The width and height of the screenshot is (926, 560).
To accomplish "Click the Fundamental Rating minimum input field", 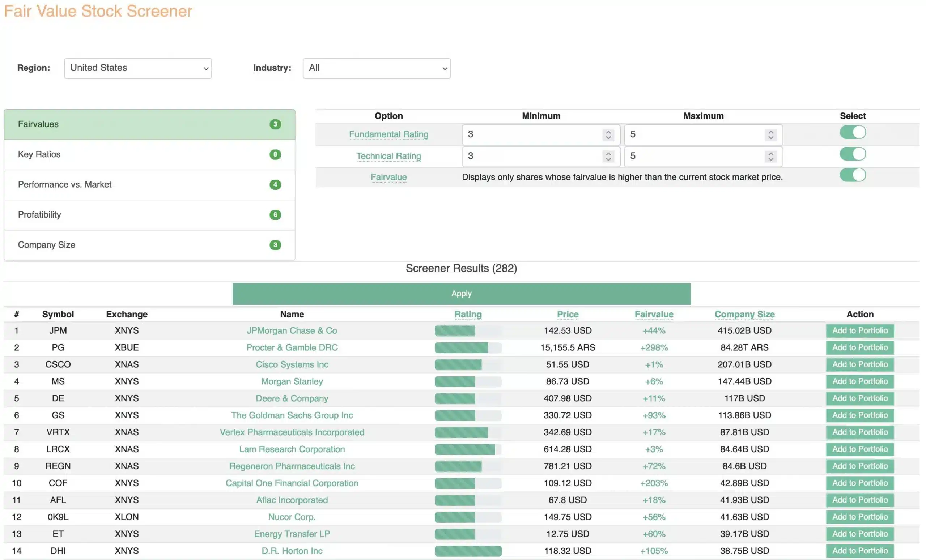I will tap(541, 134).
